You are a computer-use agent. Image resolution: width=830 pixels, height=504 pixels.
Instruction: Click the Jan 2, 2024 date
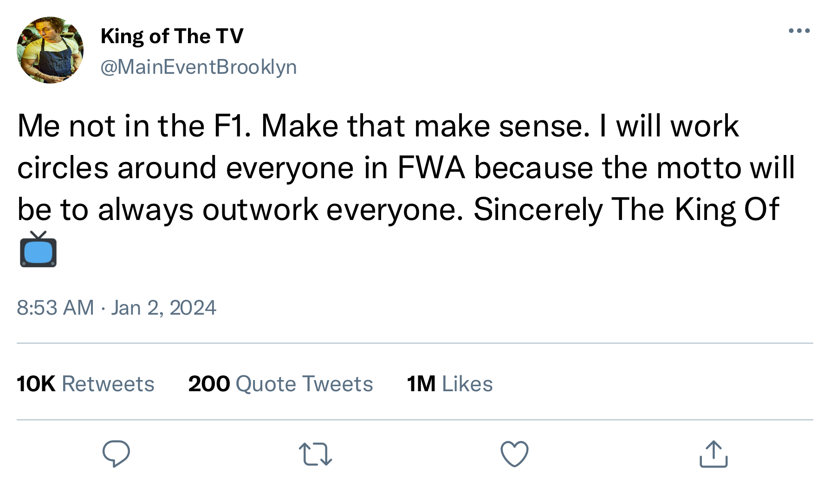[163, 308]
